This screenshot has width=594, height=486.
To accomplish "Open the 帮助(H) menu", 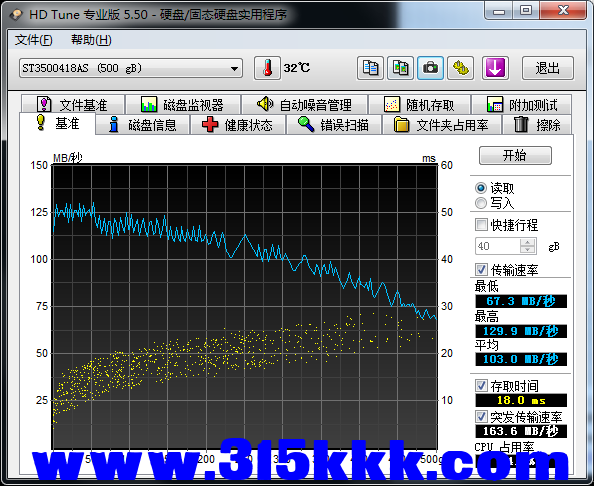I will click(x=91, y=40).
